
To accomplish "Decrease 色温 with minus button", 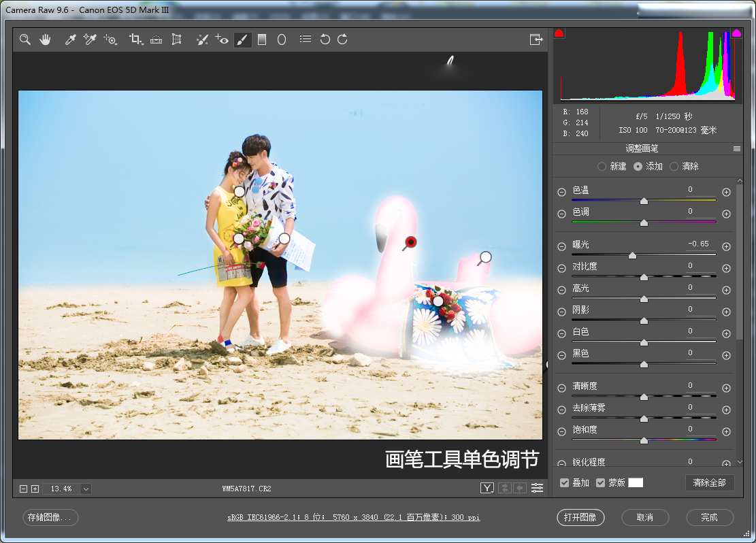I will coord(561,192).
